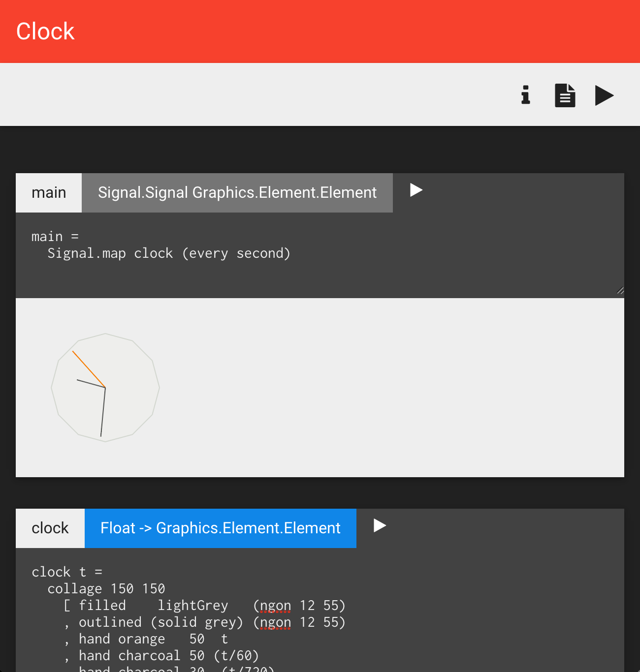Image resolution: width=640 pixels, height=672 pixels.
Task: Click the resize handle of the main editor
Action: pos(619,290)
